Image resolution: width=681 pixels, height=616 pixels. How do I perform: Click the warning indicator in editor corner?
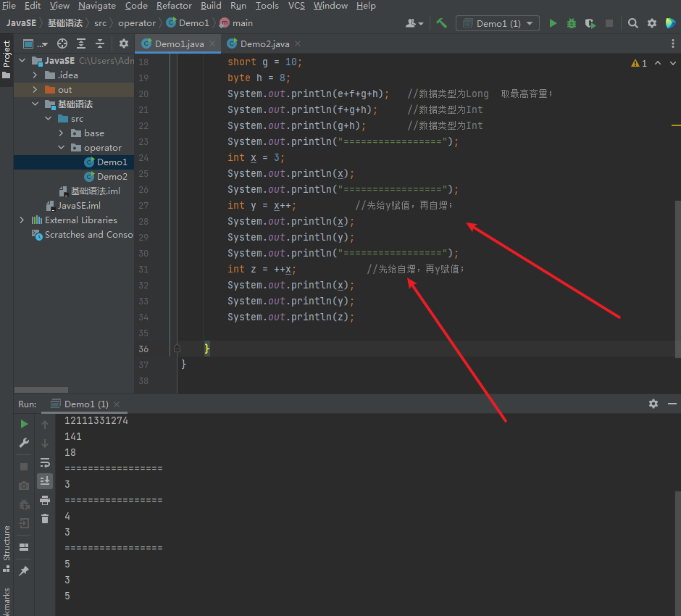click(x=639, y=64)
